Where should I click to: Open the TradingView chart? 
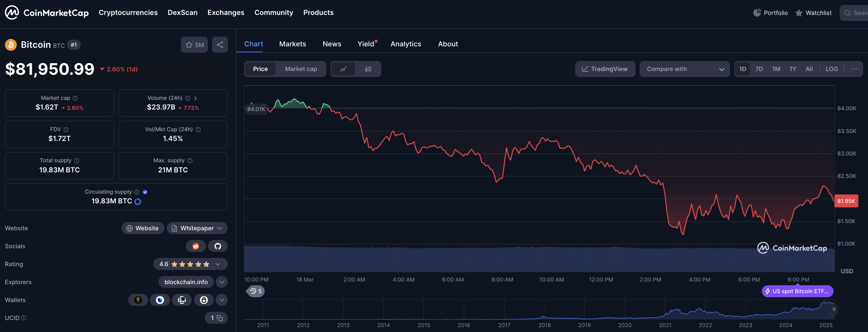point(605,69)
